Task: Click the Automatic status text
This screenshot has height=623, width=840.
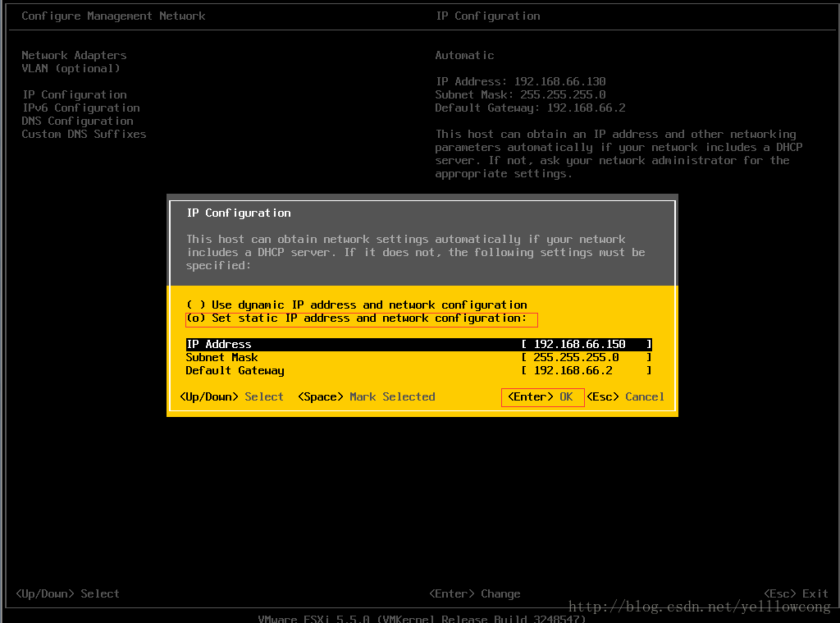Action: (x=464, y=55)
